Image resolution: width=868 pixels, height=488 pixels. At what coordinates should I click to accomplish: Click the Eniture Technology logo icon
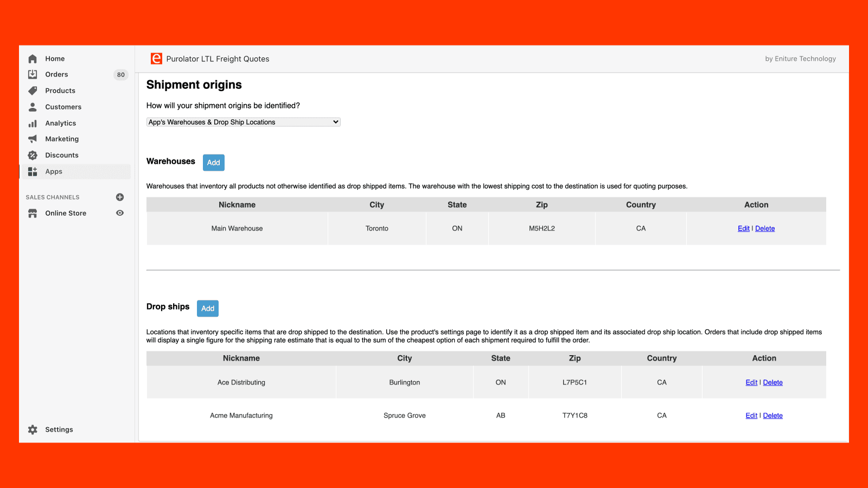click(156, 59)
